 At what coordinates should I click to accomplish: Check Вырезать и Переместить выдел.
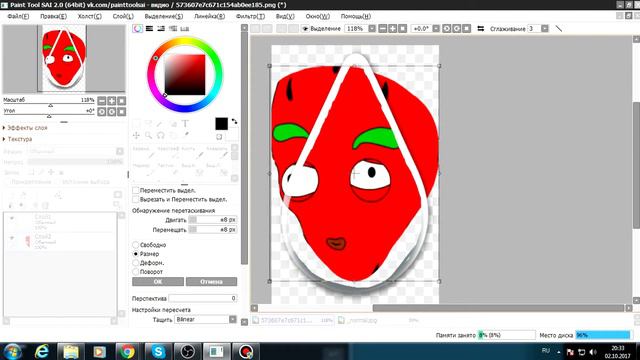click(x=136, y=199)
